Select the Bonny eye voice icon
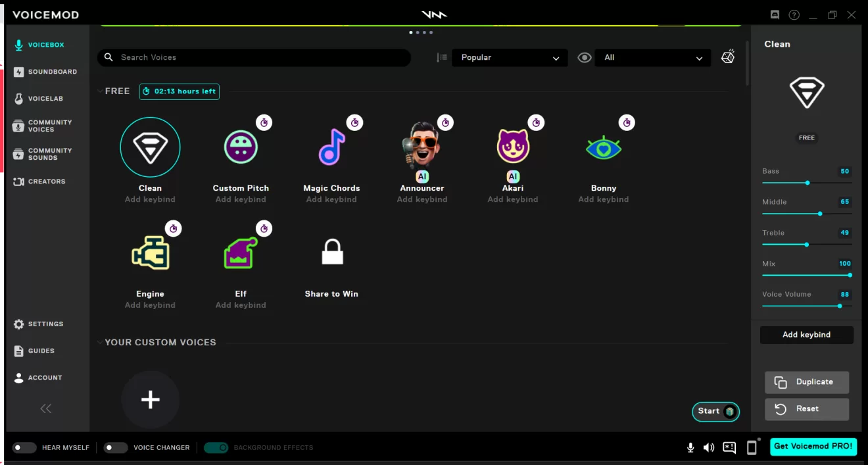Screen dimensions: 868x465 604,147
